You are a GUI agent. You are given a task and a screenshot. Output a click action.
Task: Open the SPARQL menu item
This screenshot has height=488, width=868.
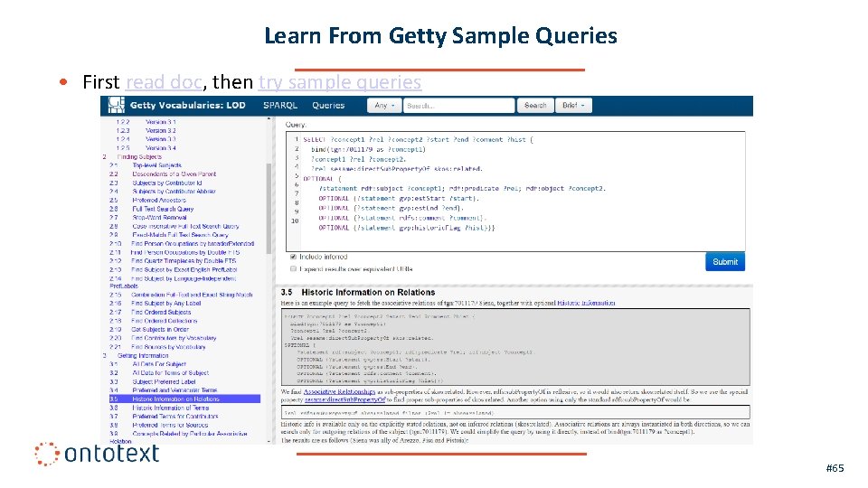(x=280, y=105)
